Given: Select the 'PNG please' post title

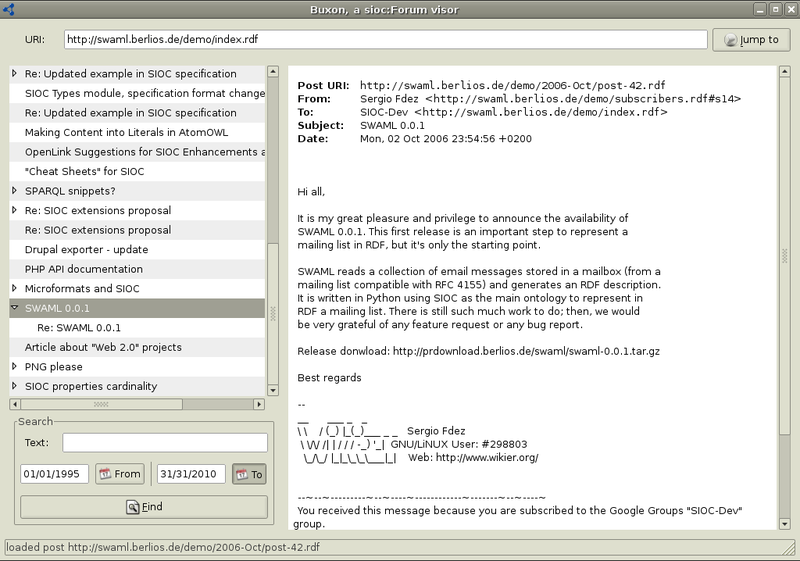Looking at the screenshot, I should point(54,366).
